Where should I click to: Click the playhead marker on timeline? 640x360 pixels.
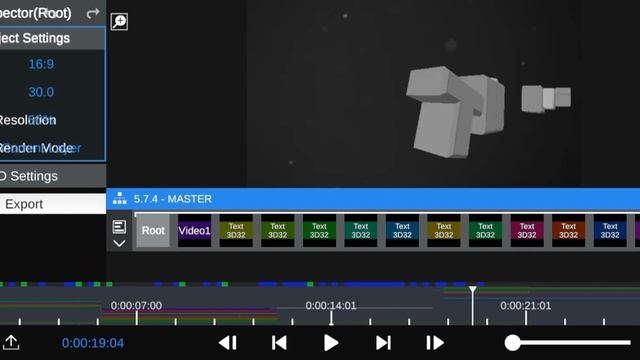[x=472, y=290]
